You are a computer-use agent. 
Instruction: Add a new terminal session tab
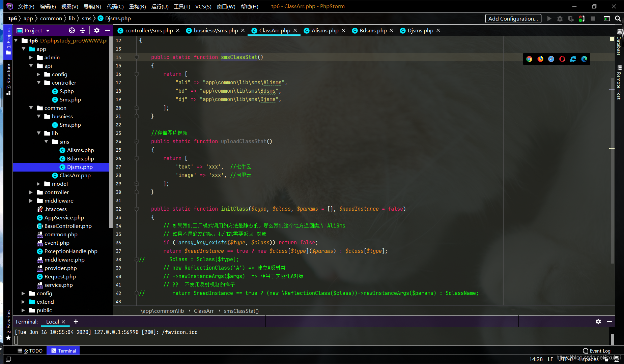click(76, 322)
